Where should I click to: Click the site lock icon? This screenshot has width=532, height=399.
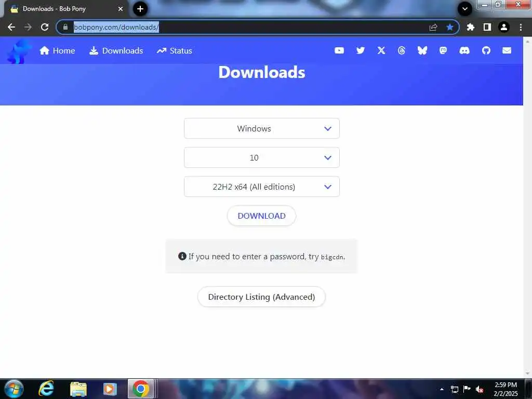click(x=65, y=27)
